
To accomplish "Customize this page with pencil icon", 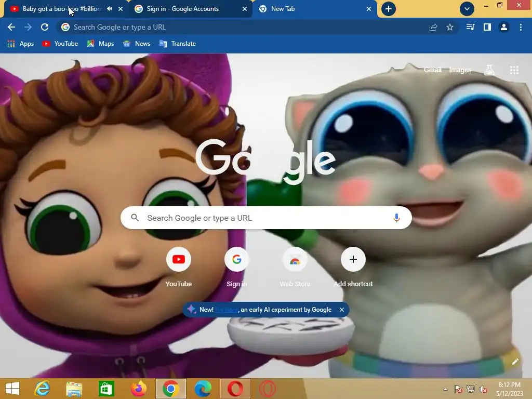I will click(x=515, y=362).
